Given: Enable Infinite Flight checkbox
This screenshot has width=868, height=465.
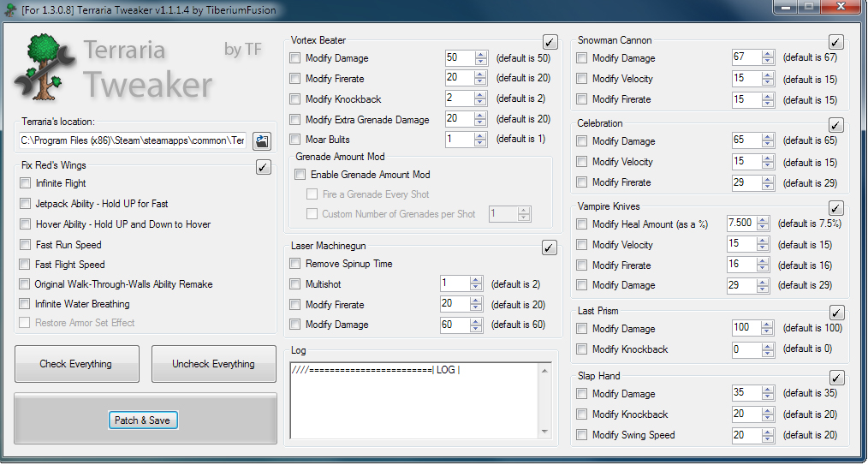Looking at the screenshot, I should (25, 182).
